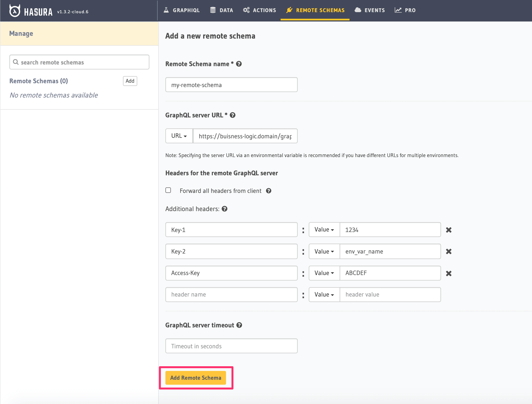Click the Events cloud icon in the navbar
532x404 pixels.
pos(358,10)
